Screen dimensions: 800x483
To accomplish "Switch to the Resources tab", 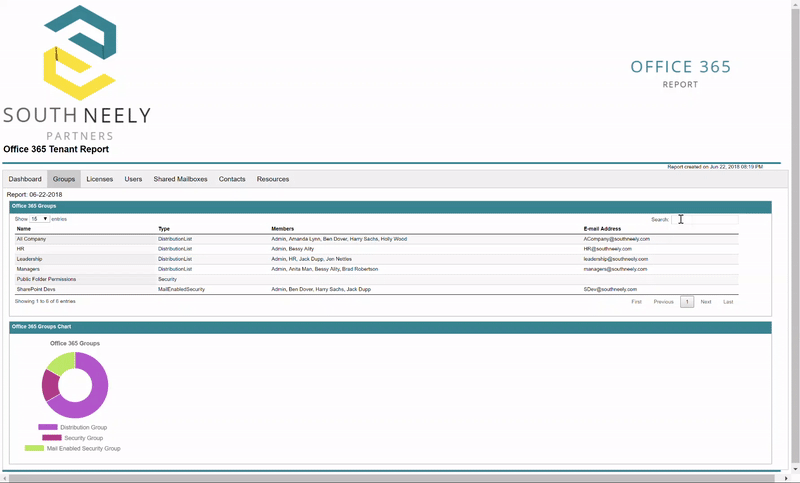I will (x=273, y=179).
